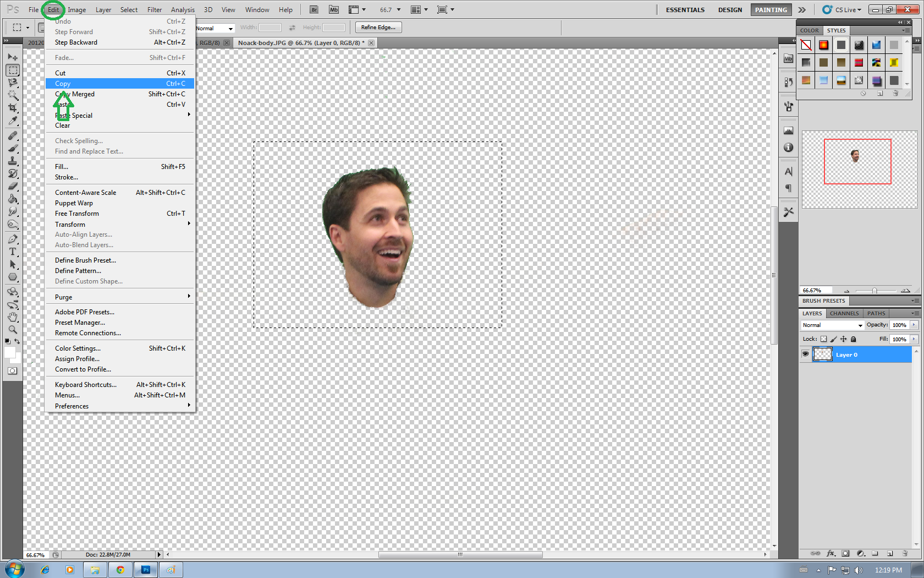Click the Navigator zoom slider

click(875, 290)
